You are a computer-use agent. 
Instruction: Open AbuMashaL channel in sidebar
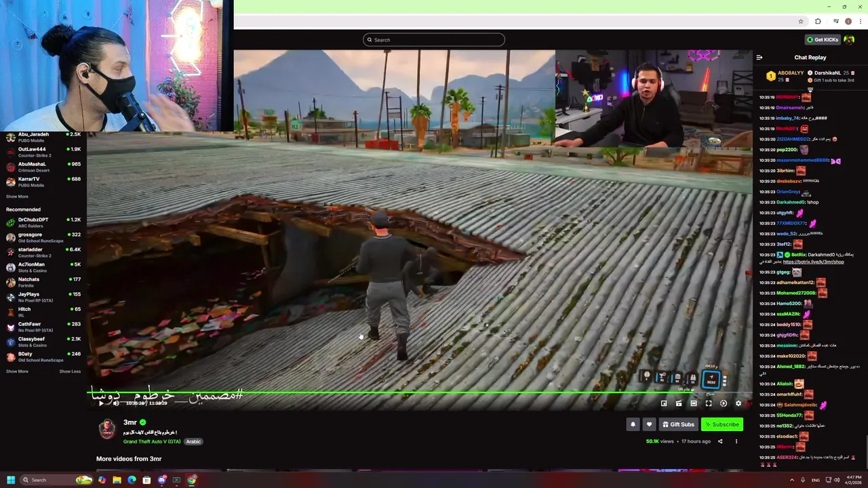point(43,167)
